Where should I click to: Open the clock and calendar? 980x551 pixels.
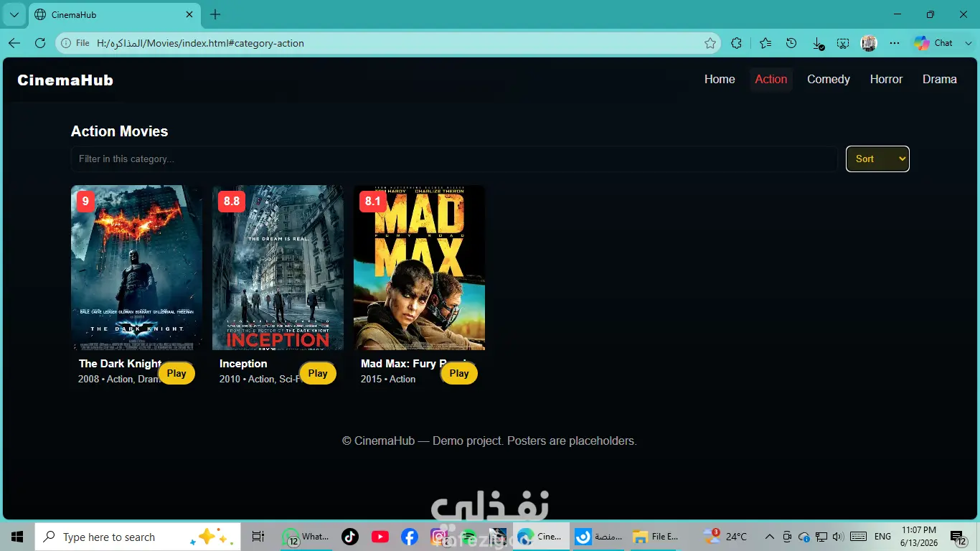pos(920,537)
